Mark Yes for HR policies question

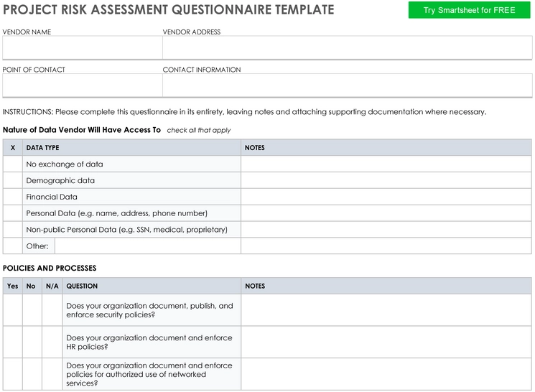13,342
